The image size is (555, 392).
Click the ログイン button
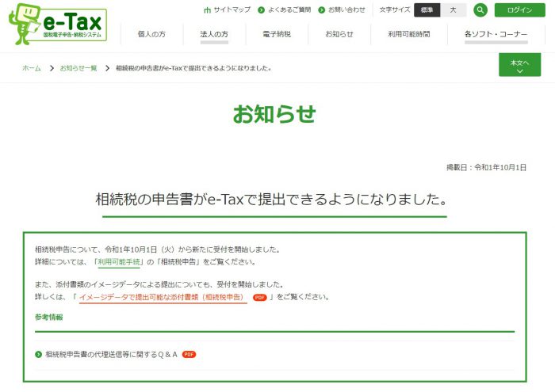(519, 10)
